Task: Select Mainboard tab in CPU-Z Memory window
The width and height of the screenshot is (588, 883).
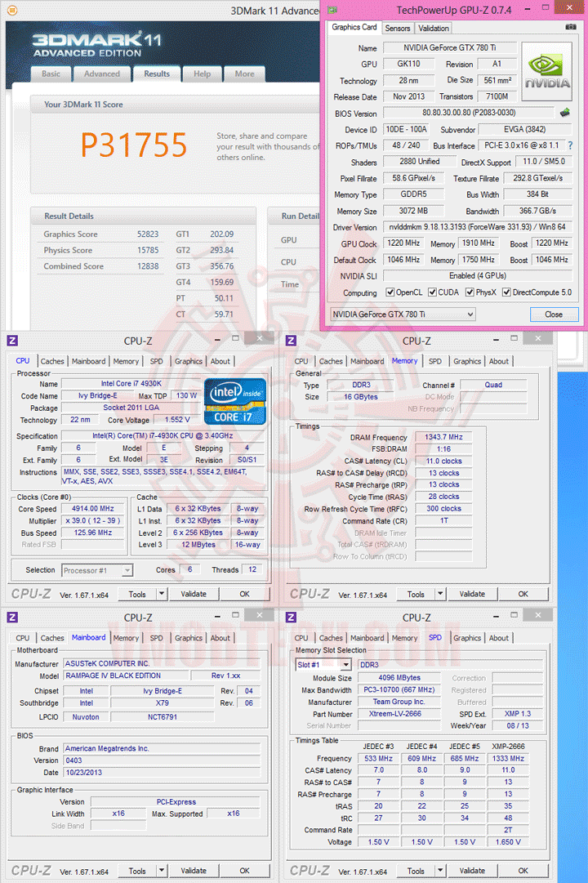Action: [367, 362]
